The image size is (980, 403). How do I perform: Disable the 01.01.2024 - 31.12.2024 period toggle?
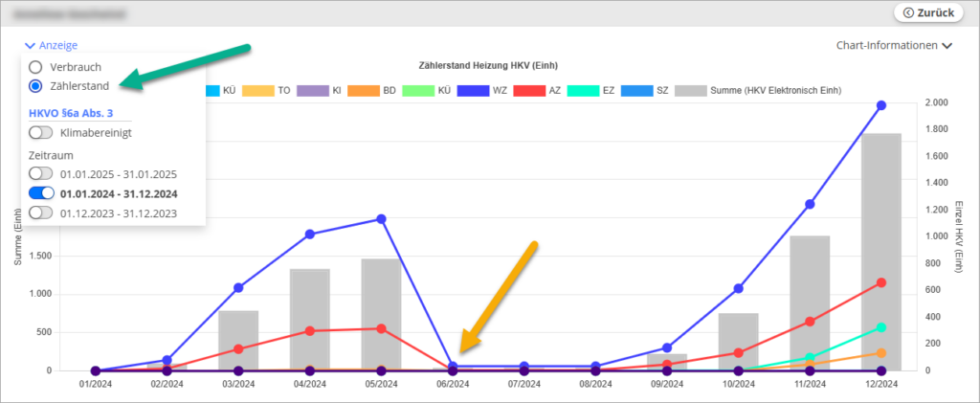[x=41, y=194]
